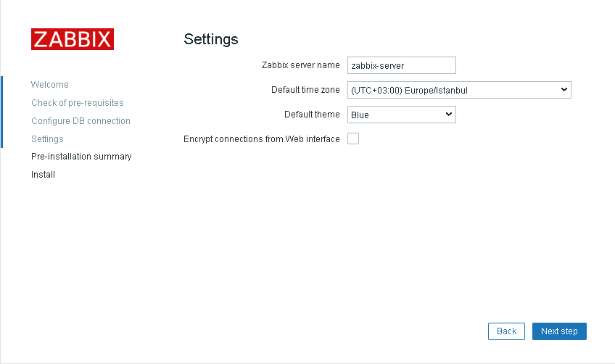Choose the Install step in sidebar
The height and width of the screenshot is (364, 615).
[43, 175]
